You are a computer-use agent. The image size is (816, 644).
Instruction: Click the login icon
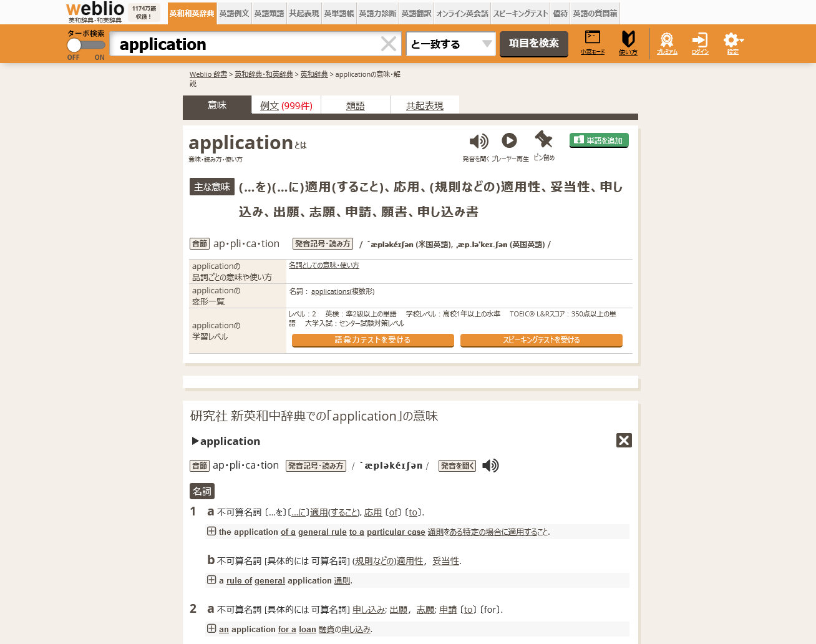(x=699, y=40)
